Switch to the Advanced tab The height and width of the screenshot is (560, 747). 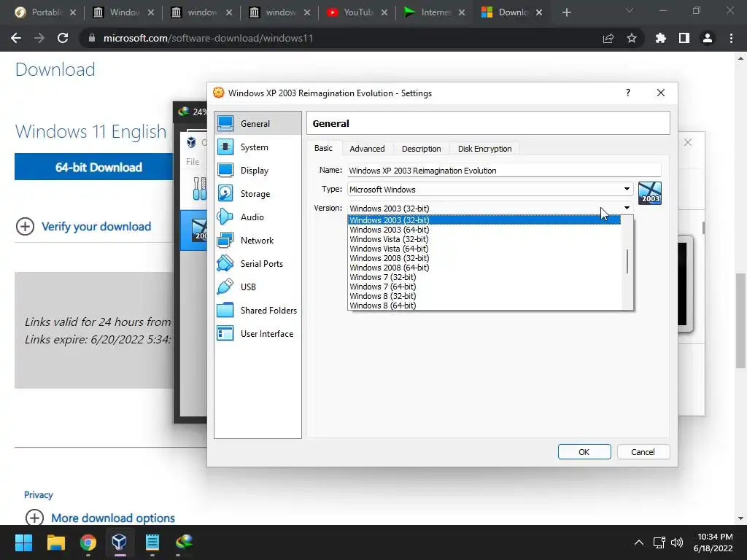pyautogui.click(x=367, y=149)
